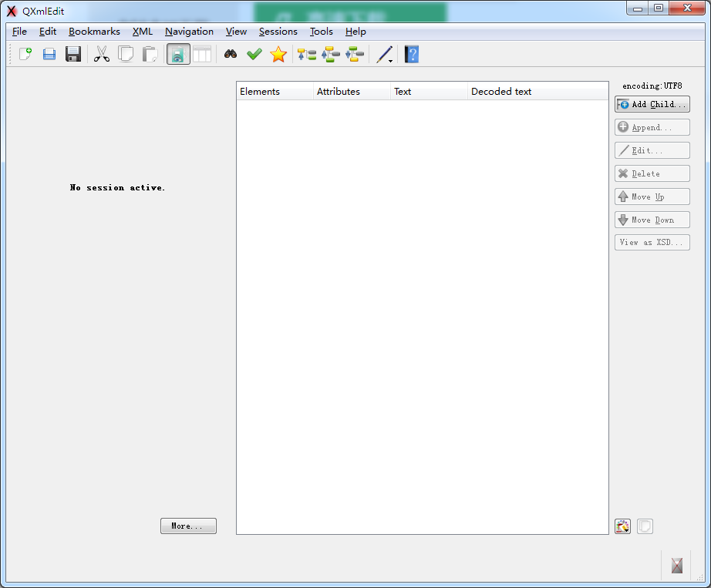711x588 pixels.
Task: Click the Add Child... button
Action: (652, 104)
